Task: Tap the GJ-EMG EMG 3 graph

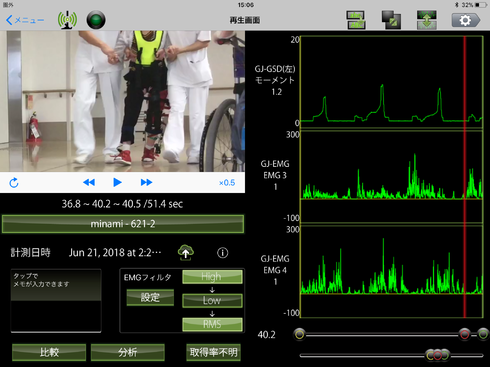Action: click(x=392, y=177)
